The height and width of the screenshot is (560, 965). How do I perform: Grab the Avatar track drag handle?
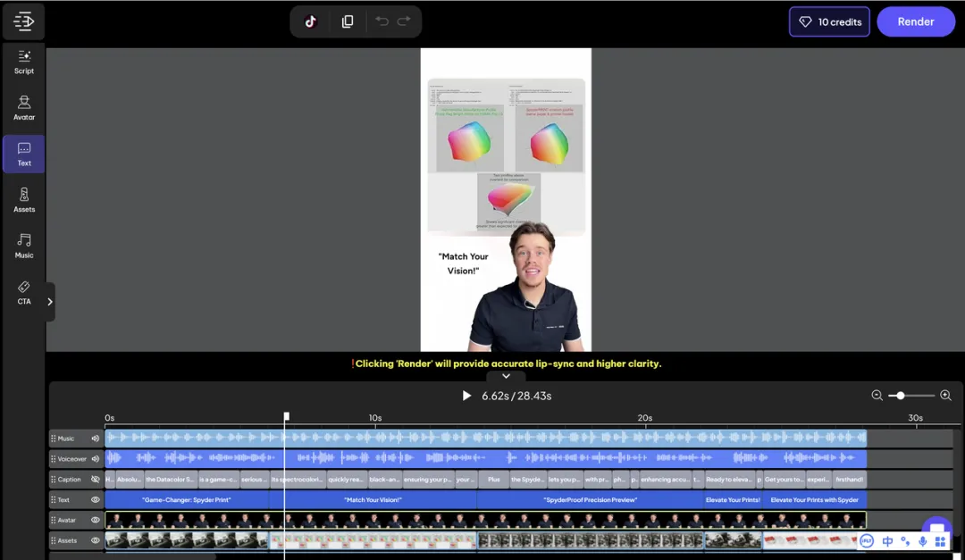53,520
